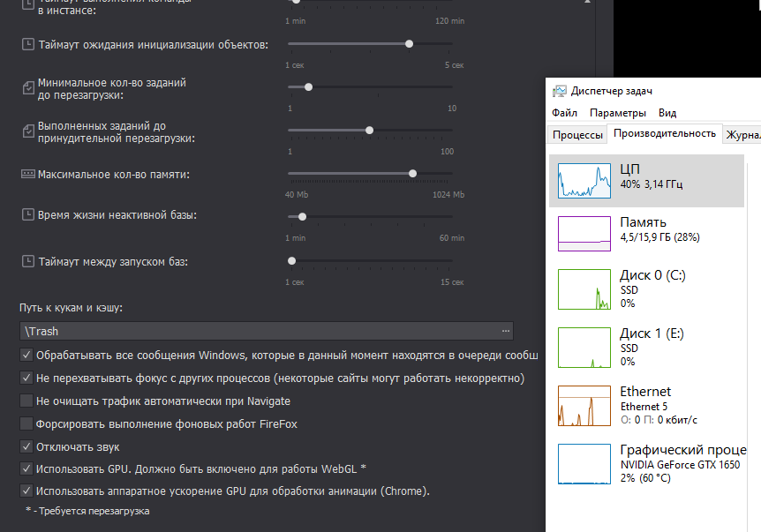Viewport: 761px width, 532px height.
Task: Click '1024 Mb' maximum memory label
Action: pyautogui.click(x=448, y=194)
